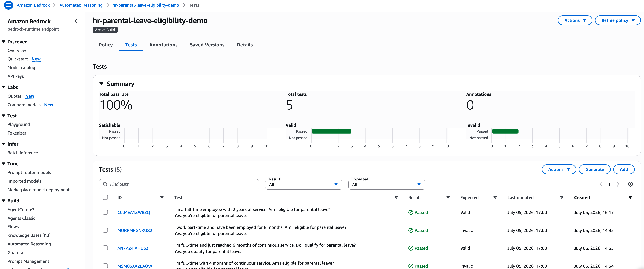Open Playground in the sidebar

18,124
